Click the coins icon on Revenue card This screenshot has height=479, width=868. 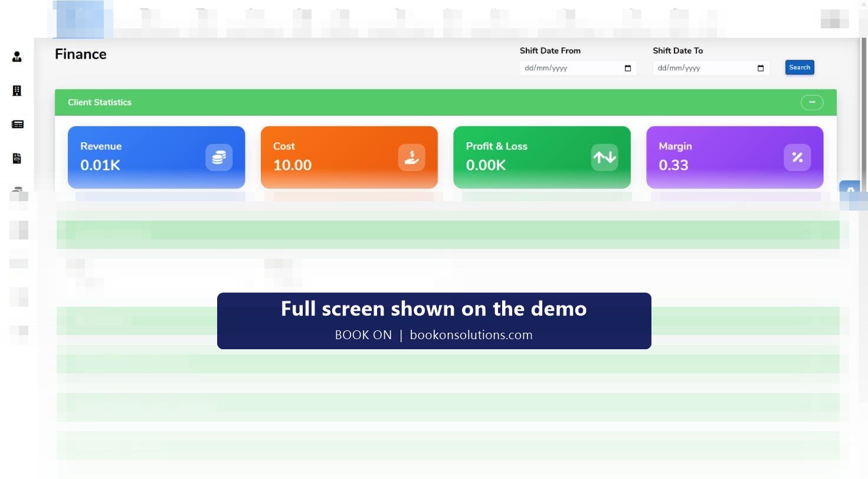tap(219, 158)
